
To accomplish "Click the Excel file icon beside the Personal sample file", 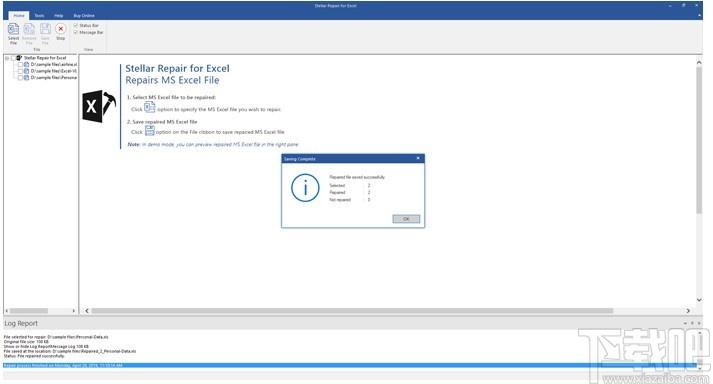I will coord(27,78).
